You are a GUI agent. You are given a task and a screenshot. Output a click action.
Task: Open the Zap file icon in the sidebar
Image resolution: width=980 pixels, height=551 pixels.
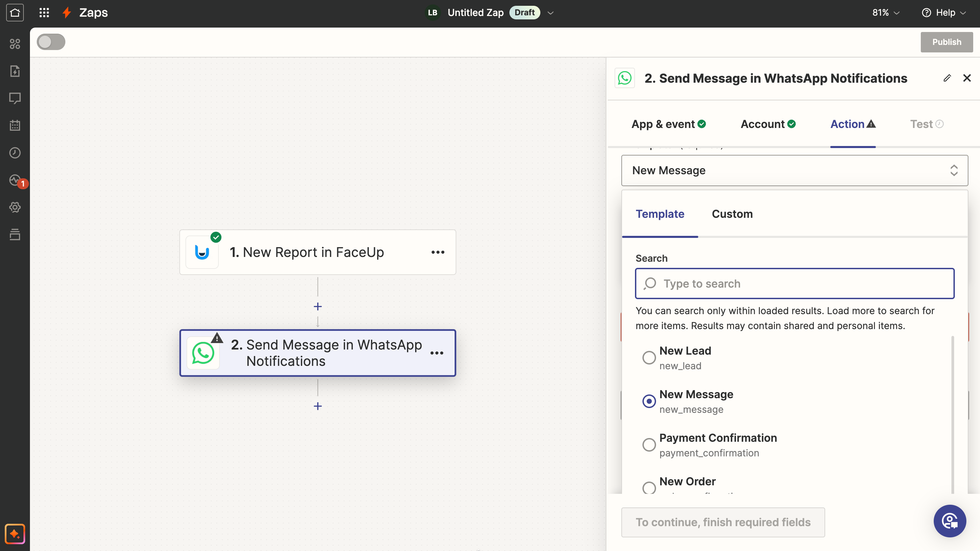coord(15,71)
